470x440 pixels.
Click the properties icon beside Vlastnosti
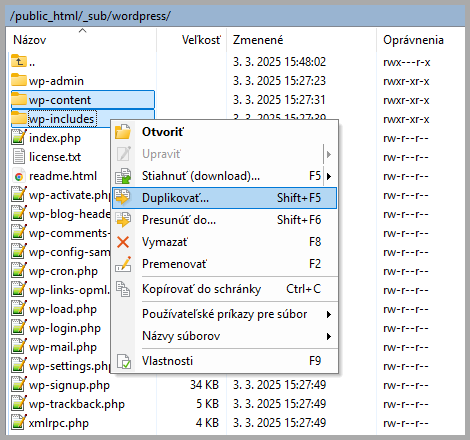[x=124, y=361]
